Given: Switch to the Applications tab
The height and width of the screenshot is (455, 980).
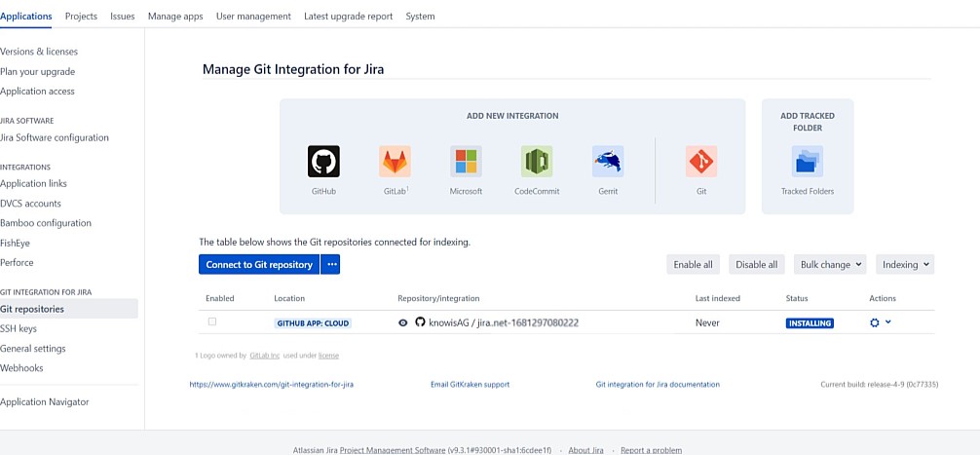Looking at the screenshot, I should click(x=26, y=17).
